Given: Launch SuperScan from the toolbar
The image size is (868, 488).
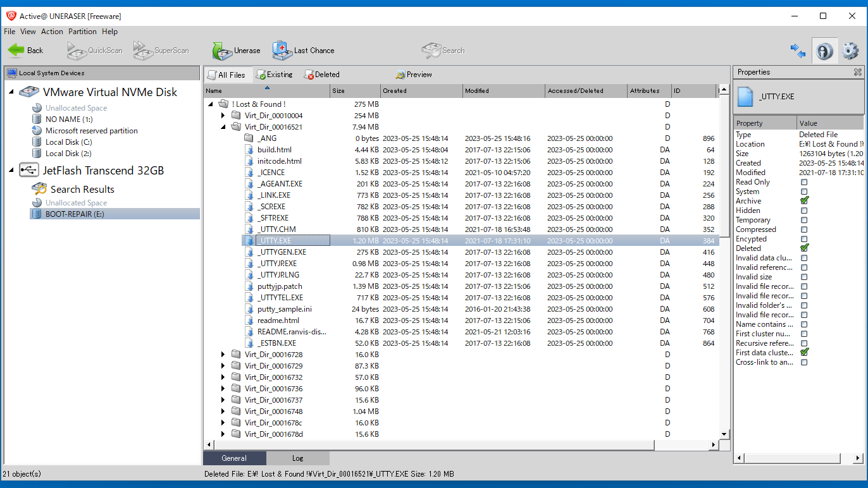Looking at the screenshot, I should [x=161, y=51].
